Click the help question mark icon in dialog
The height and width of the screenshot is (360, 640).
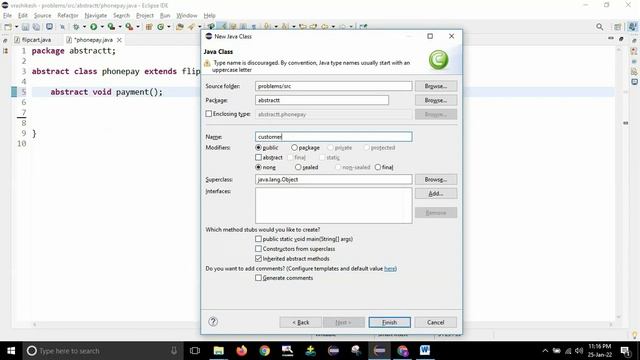pyautogui.click(x=213, y=322)
